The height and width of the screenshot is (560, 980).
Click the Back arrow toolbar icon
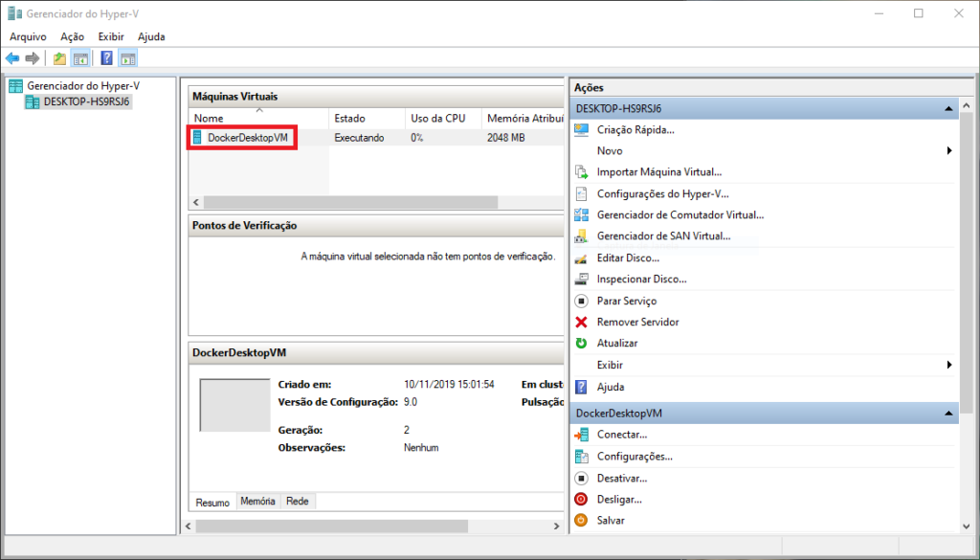pos(12,58)
